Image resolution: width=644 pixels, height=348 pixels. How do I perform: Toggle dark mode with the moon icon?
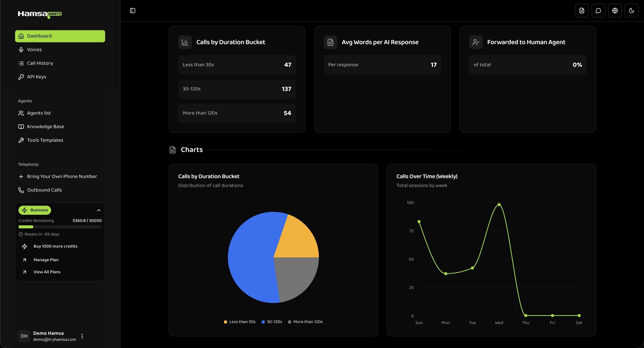[x=632, y=11]
